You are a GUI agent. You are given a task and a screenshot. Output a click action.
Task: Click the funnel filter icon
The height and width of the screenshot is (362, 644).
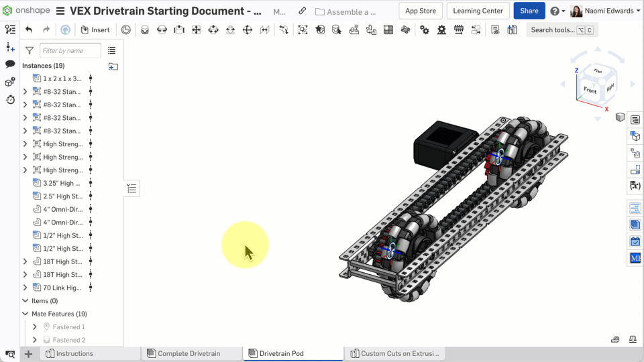click(x=30, y=50)
